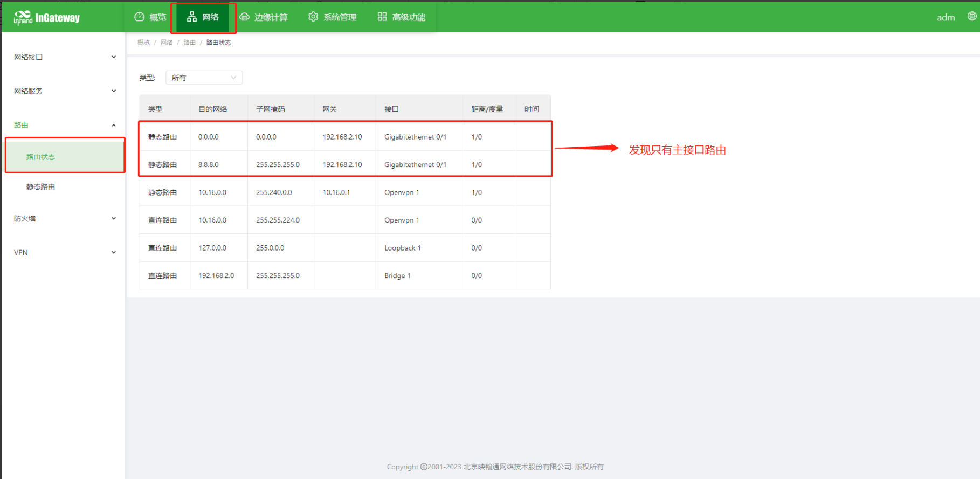Click the 边缘计算 cloud icon

[244, 17]
